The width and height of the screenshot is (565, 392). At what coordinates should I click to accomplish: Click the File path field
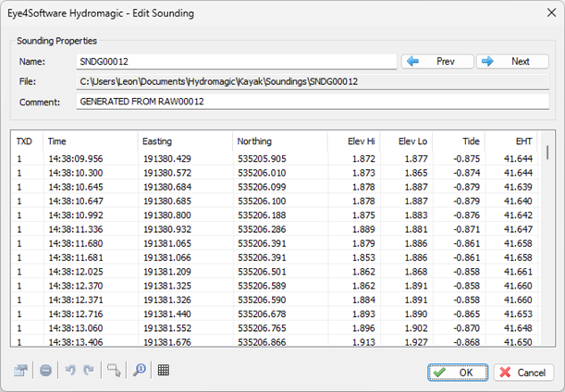point(313,81)
